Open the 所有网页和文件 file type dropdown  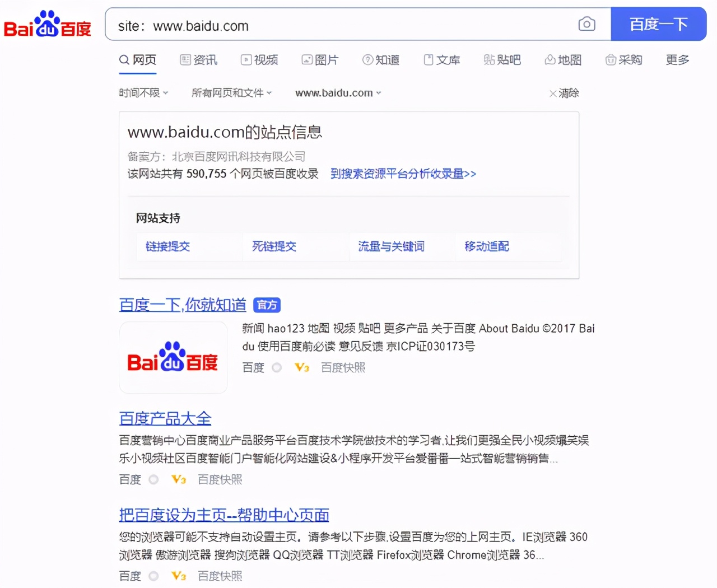click(231, 93)
